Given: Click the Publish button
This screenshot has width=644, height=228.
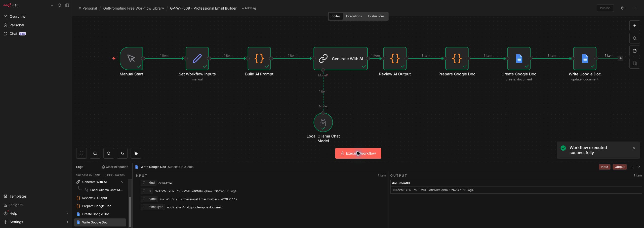Looking at the screenshot, I should tap(605, 8).
